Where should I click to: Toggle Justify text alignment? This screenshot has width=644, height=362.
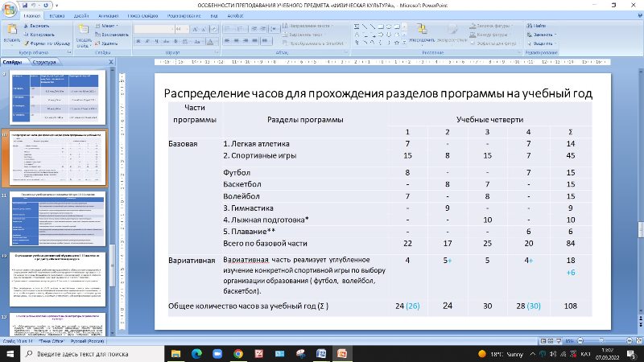point(254,41)
